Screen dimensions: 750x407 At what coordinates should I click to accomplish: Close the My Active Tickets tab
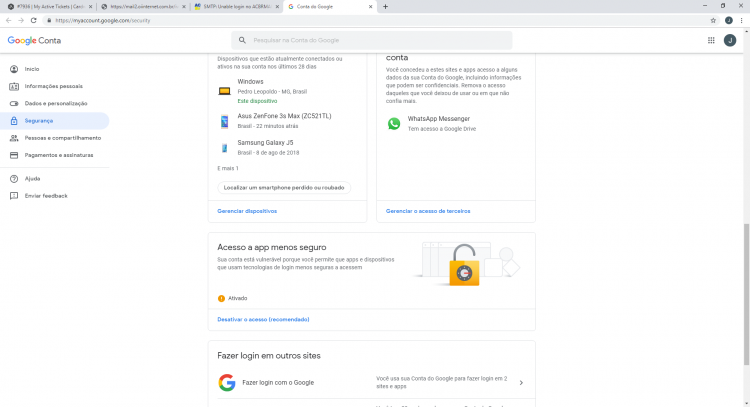click(x=90, y=7)
